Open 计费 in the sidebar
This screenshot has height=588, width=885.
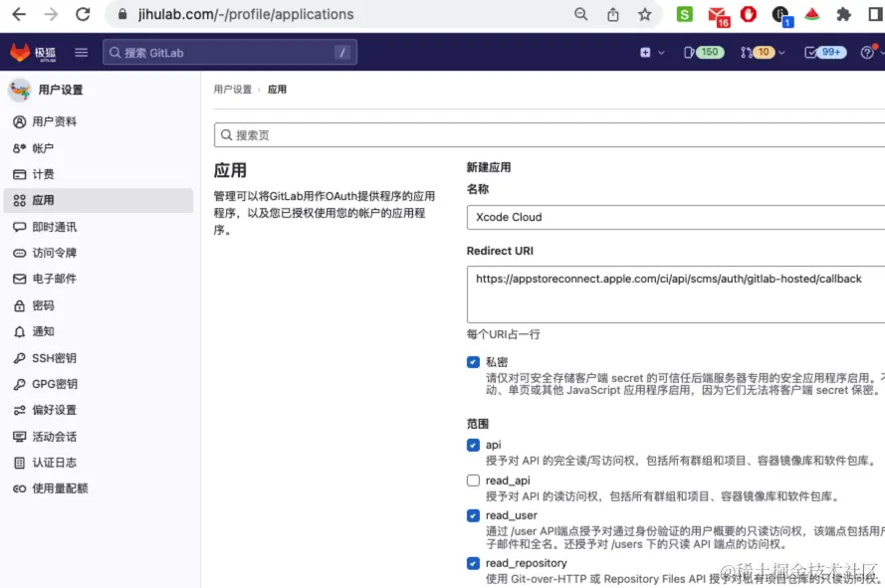(x=99, y=174)
